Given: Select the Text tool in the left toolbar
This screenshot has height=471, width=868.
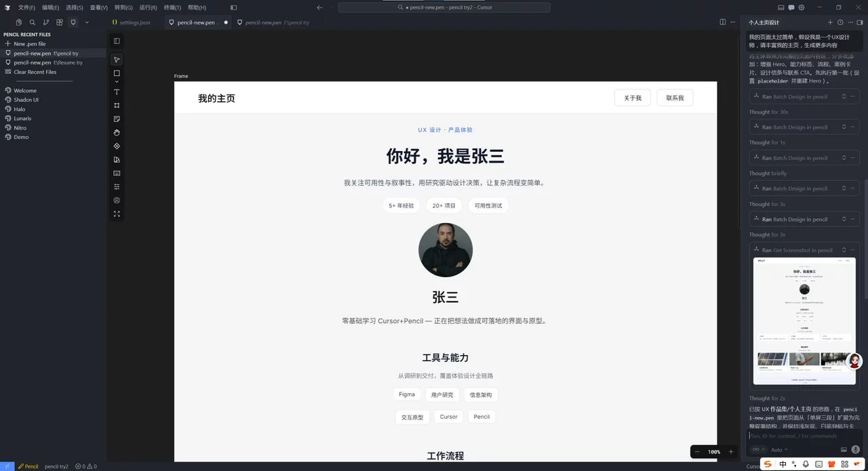Looking at the screenshot, I should (116, 91).
